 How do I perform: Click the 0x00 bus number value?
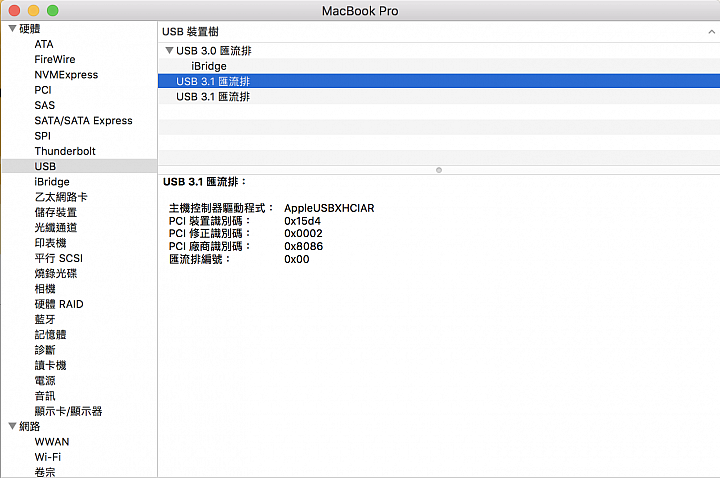[297, 259]
